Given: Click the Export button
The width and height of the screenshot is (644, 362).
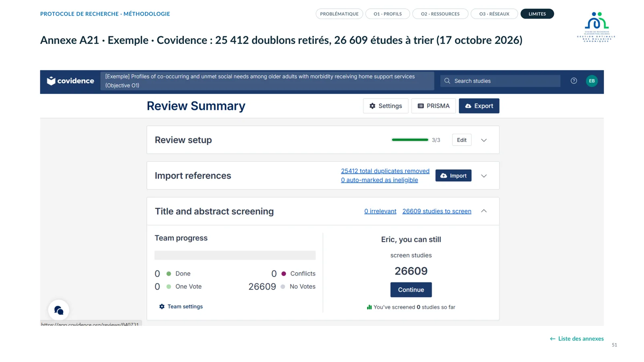Looking at the screenshot, I should pyautogui.click(x=479, y=106).
